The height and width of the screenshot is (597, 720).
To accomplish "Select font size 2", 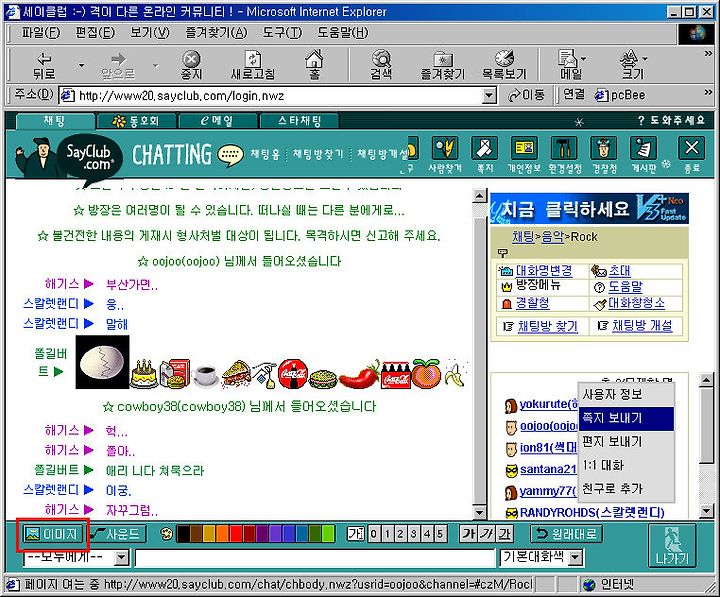I will 400,534.
